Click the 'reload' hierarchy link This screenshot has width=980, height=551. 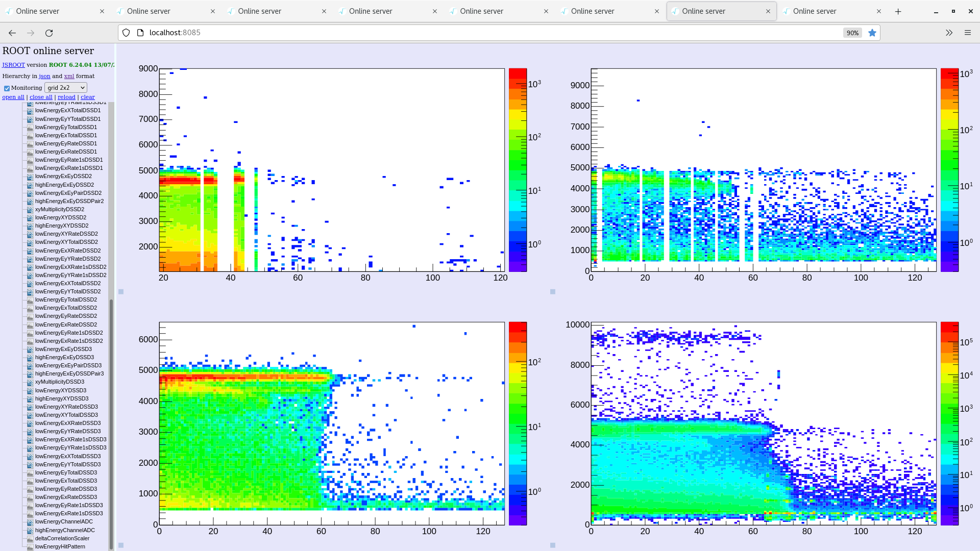coord(66,97)
